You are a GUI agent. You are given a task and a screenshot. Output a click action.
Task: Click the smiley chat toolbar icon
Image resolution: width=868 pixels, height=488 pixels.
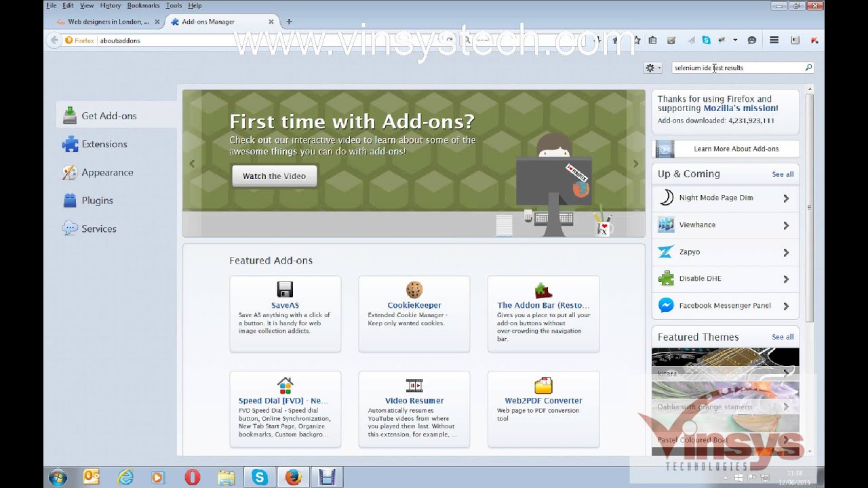coord(751,40)
